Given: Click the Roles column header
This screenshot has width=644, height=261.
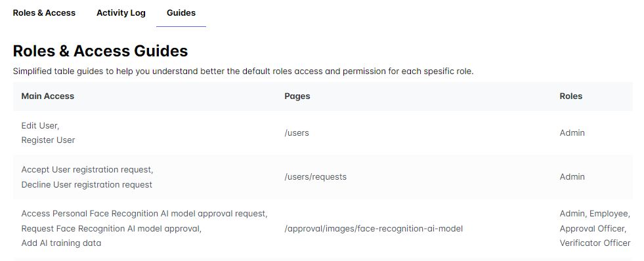Looking at the screenshot, I should coord(571,96).
